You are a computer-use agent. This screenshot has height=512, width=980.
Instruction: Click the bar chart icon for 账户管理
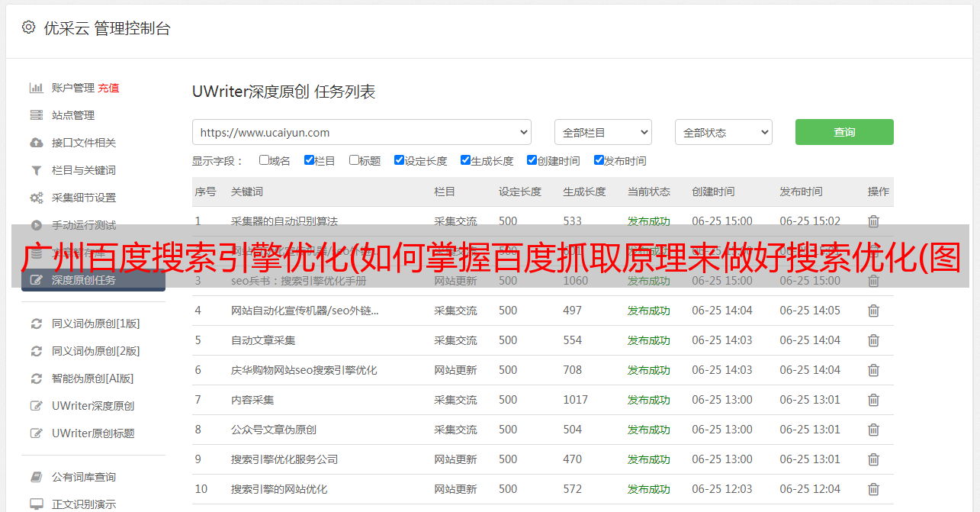pos(36,88)
